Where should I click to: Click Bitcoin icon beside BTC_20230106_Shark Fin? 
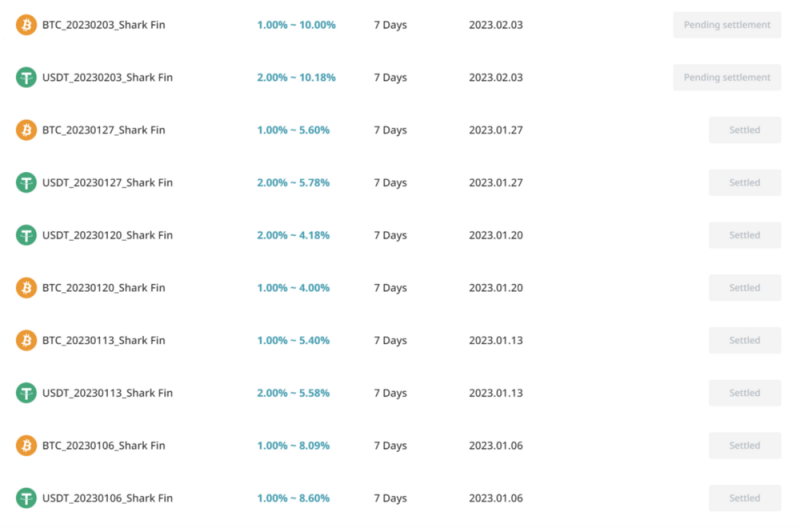coord(26,445)
